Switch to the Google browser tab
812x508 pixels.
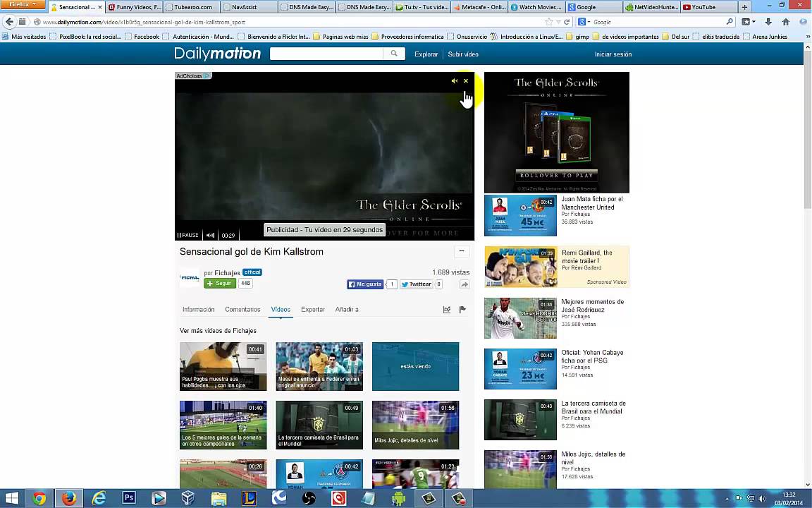[x=594, y=7]
